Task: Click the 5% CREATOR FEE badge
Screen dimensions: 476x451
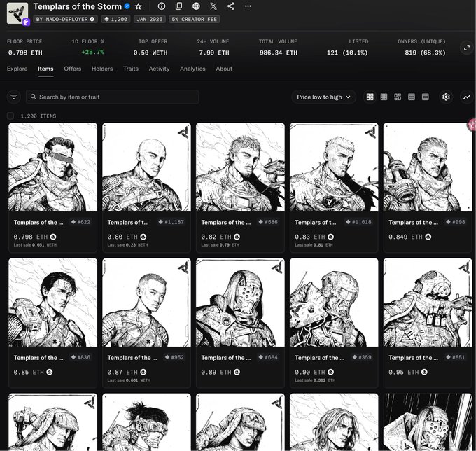Action: pos(195,19)
